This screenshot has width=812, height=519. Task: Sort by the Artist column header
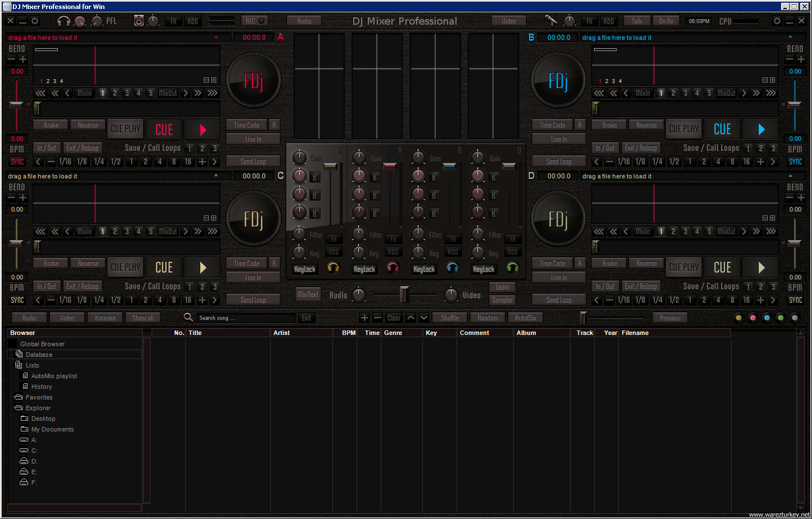click(x=302, y=333)
